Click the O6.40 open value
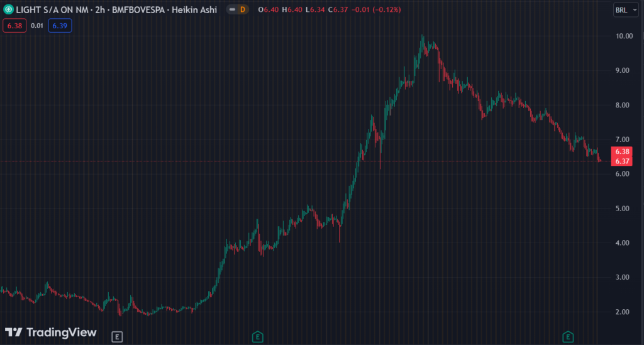Viewport: 644px width, 345px height. (268, 9)
